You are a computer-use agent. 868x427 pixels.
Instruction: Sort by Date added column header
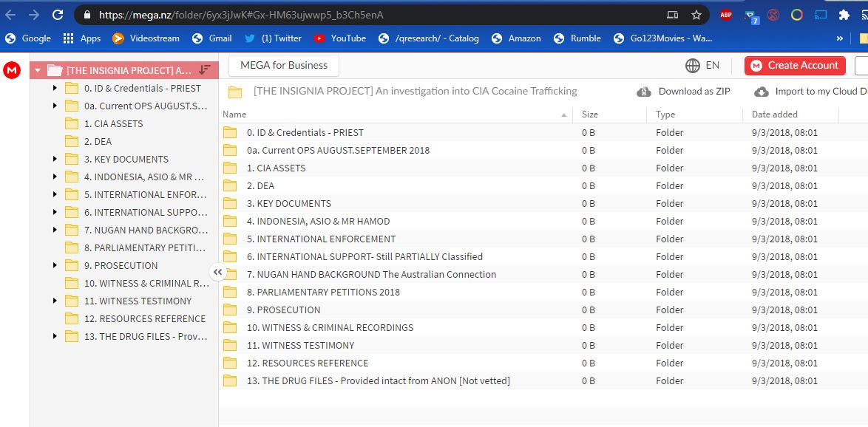click(x=791, y=115)
